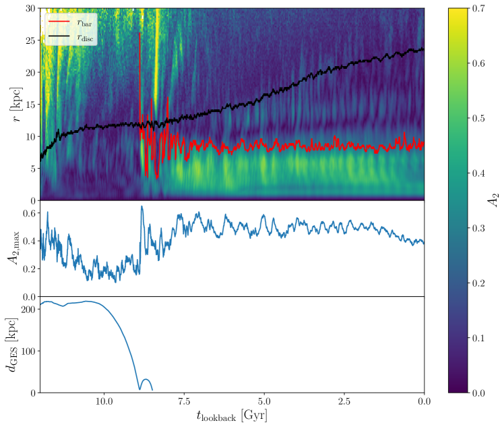Viewport: 504px width, 427px height.
Task: Click the 20 tick on the r axis
Action: 30,72
